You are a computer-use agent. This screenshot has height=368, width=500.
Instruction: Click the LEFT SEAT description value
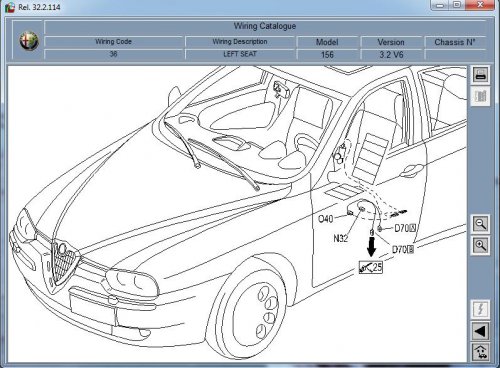pyautogui.click(x=240, y=54)
